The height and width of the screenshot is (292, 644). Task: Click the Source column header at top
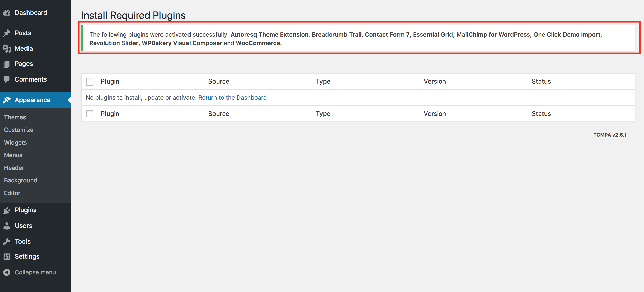219,81
